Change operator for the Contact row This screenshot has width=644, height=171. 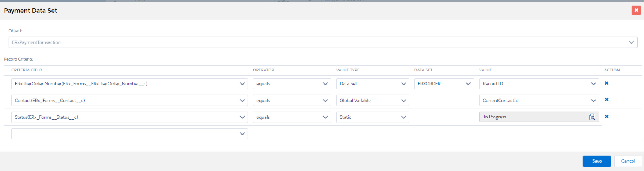292,101
